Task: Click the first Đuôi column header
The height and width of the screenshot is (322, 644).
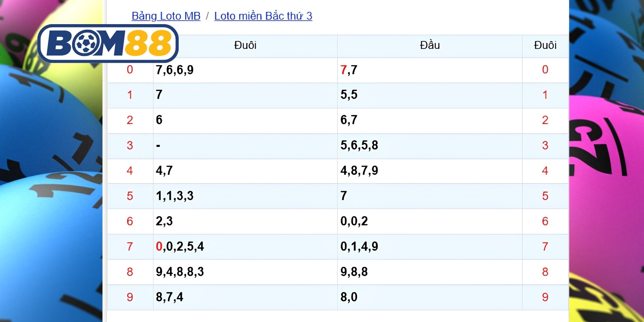Action: point(245,45)
